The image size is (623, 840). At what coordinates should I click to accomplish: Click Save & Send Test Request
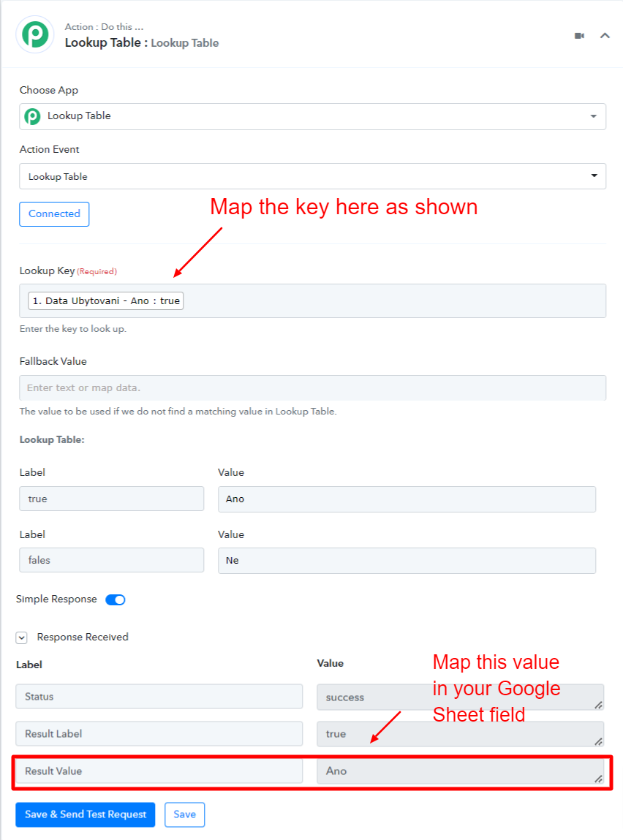tap(85, 814)
